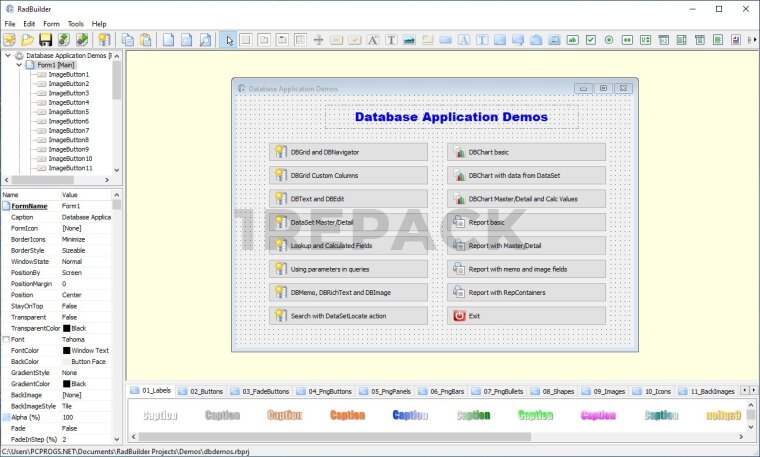
Task: Select the checkbox component tool
Action: (591, 40)
